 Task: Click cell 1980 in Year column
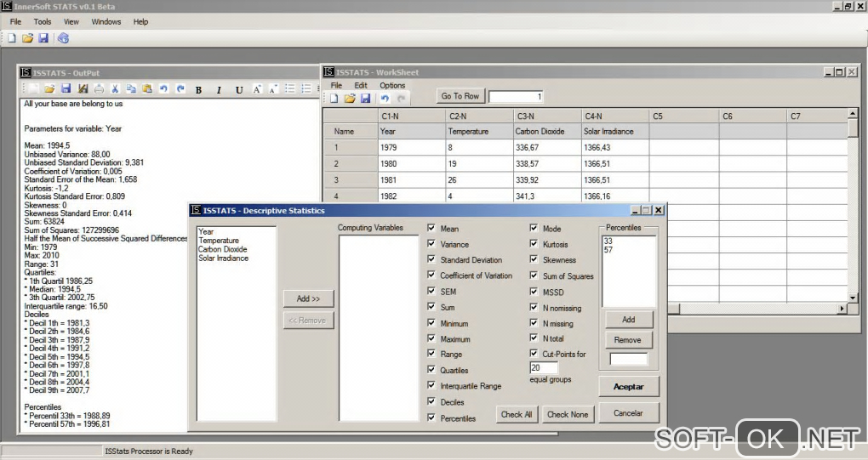pyautogui.click(x=412, y=163)
